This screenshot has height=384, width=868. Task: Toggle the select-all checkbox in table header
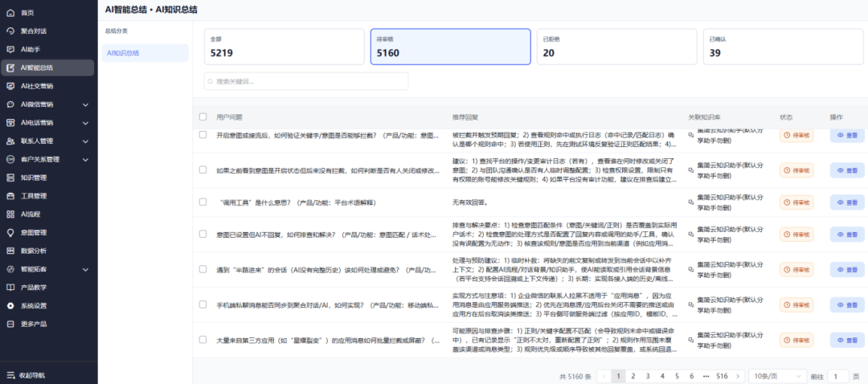pyautogui.click(x=203, y=116)
